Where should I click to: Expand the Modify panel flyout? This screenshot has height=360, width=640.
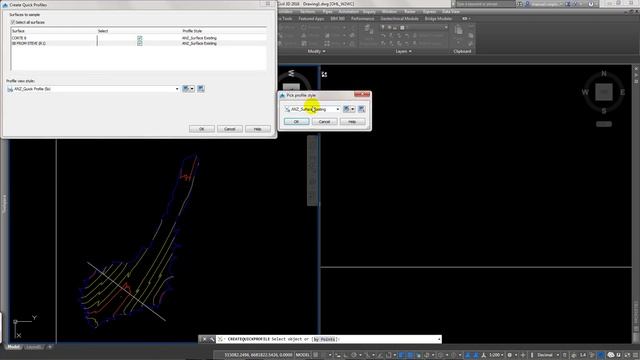[x=316, y=51]
